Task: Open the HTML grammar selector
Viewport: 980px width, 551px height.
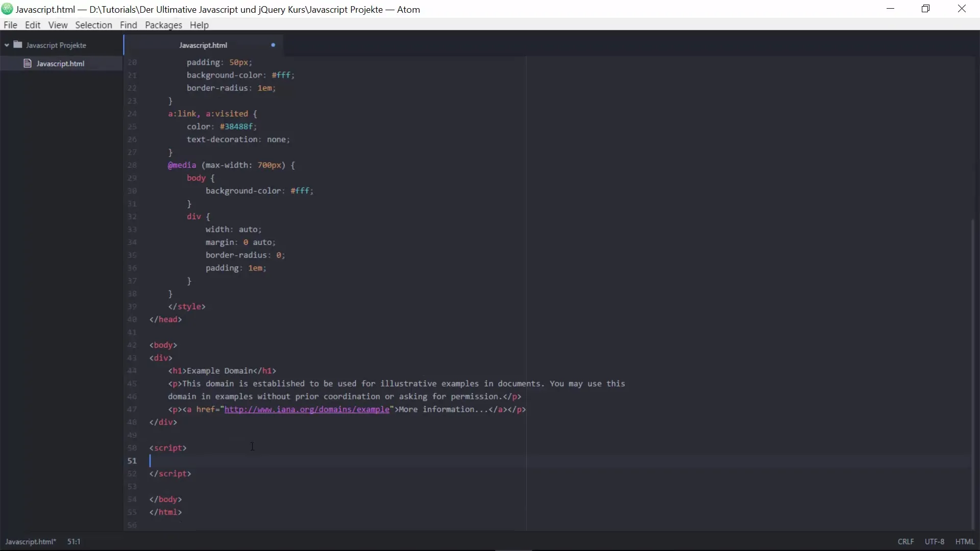Action: [x=965, y=542]
